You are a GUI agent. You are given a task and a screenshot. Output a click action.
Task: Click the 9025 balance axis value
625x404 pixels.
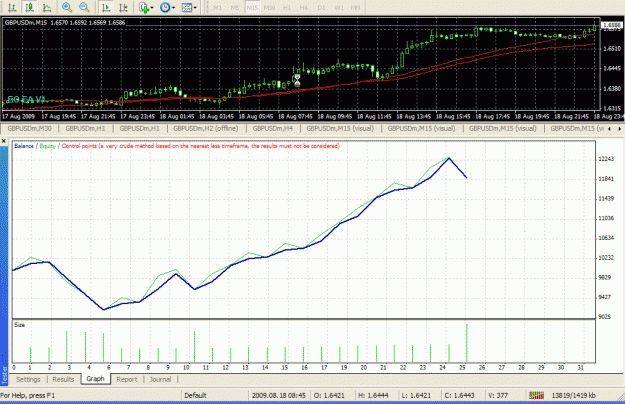click(x=605, y=317)
